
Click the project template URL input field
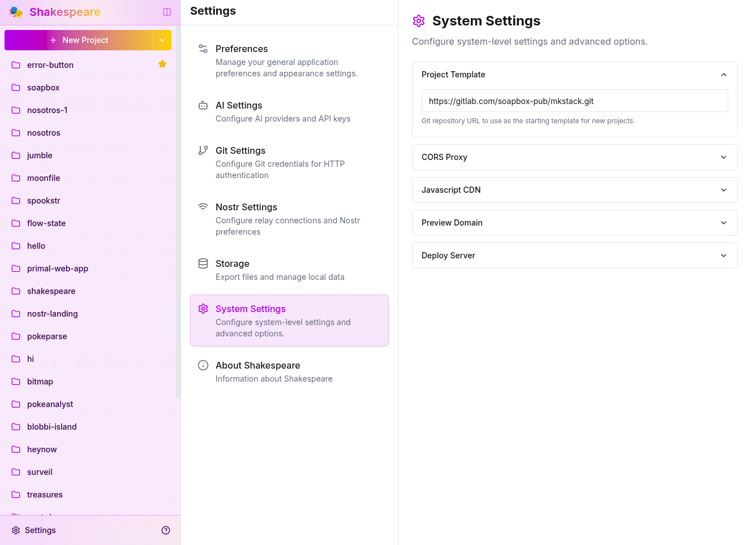574,101
